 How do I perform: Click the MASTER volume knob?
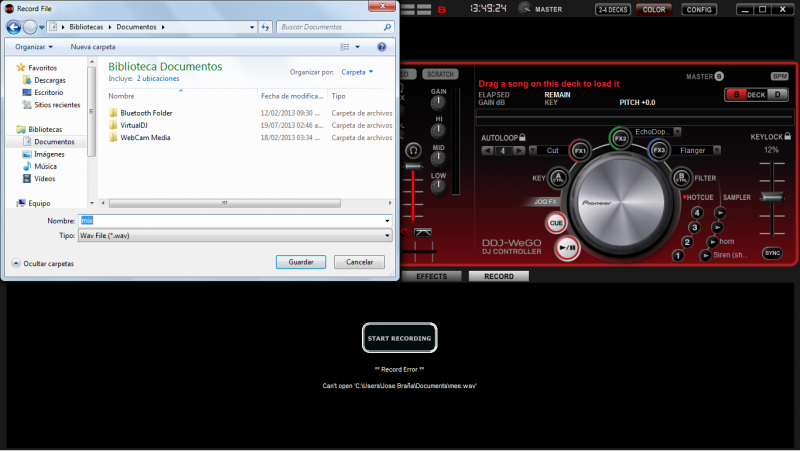(x=524, y=9)
